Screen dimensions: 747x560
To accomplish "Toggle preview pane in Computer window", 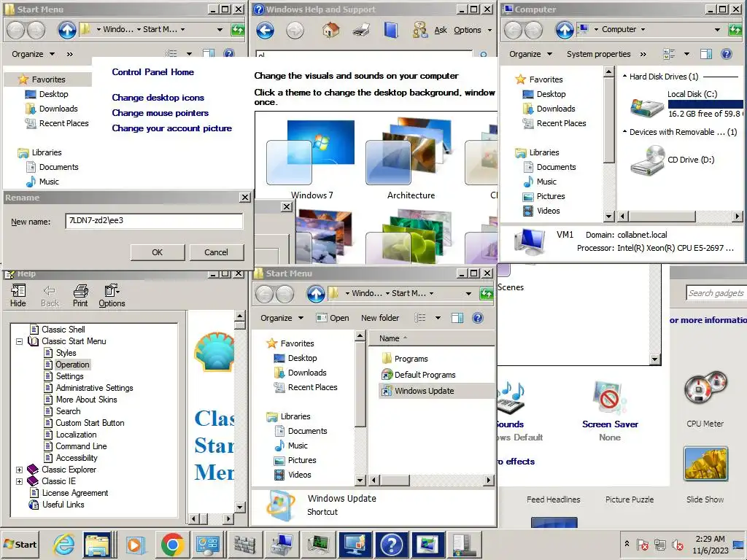I will pyautogui.click(x=706, y=54).
